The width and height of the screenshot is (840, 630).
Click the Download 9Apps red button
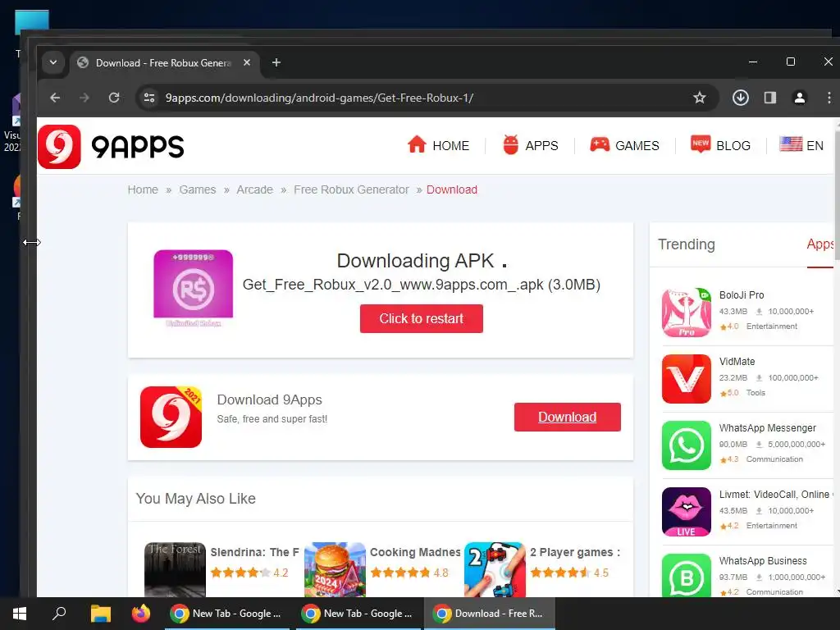point(568,417)
